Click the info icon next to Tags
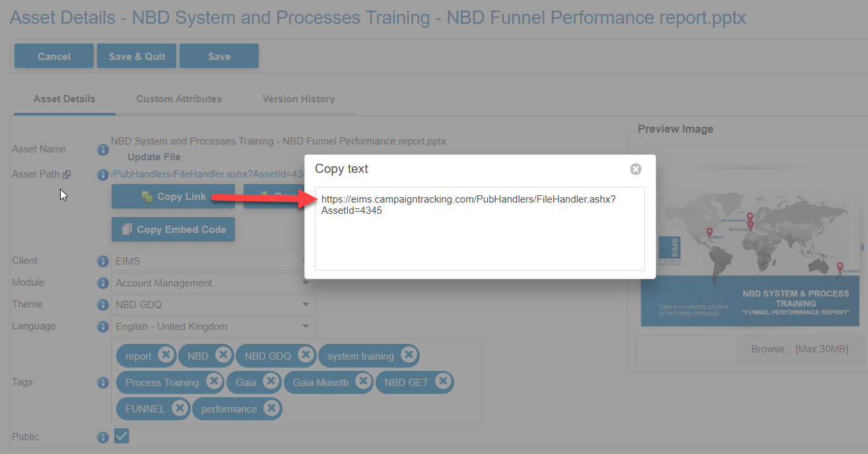The height and width of the screenshot is (454, 868). 103,383
